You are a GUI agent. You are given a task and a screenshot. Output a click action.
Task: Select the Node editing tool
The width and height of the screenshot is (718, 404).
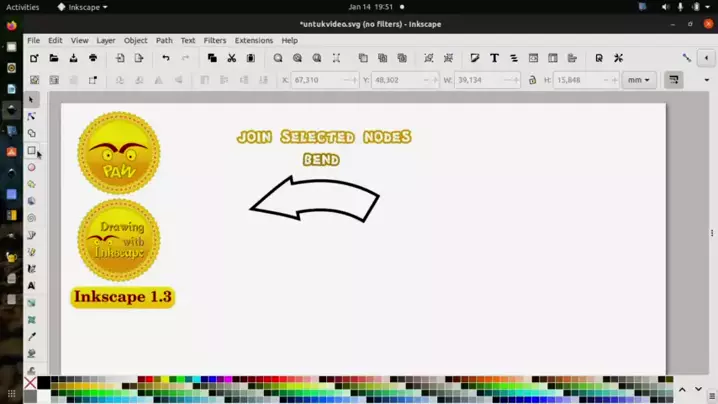pos(31,116)
